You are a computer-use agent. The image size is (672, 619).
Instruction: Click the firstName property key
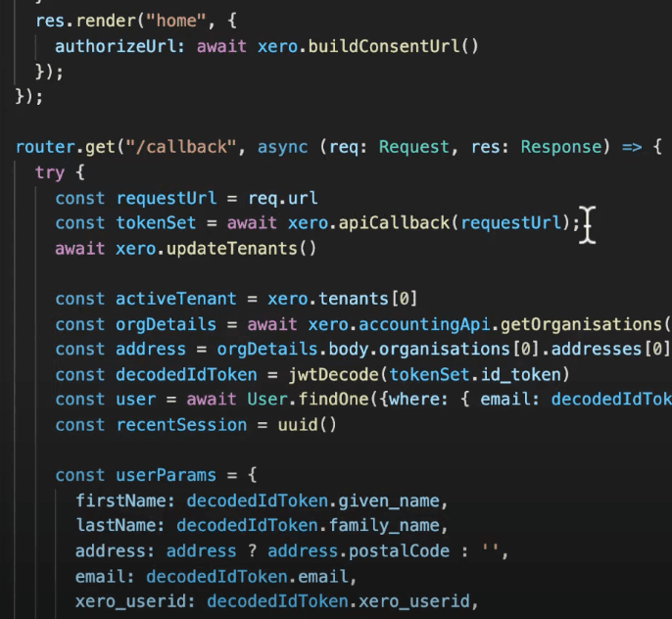pyautogui.click(x=120, y=500)
